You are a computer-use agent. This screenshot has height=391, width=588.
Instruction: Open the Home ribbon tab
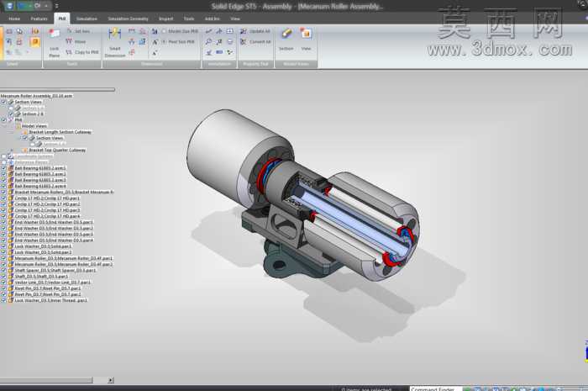tap(14, 18)
